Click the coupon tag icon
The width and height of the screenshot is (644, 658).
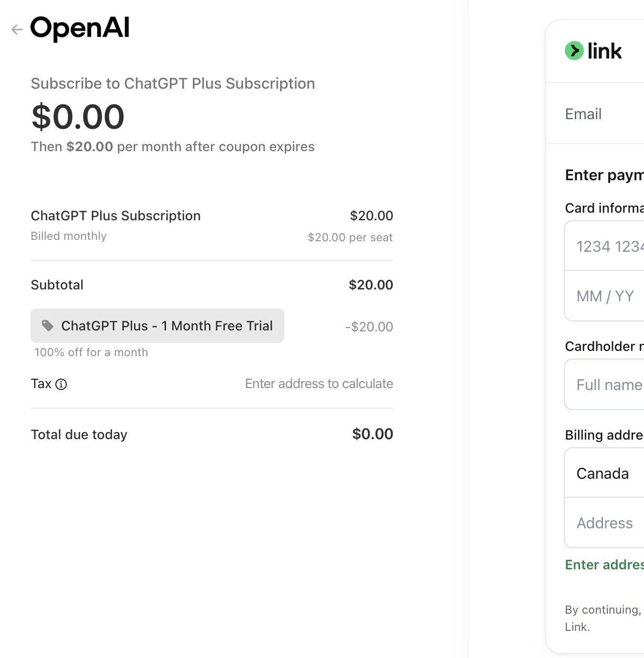47,326
